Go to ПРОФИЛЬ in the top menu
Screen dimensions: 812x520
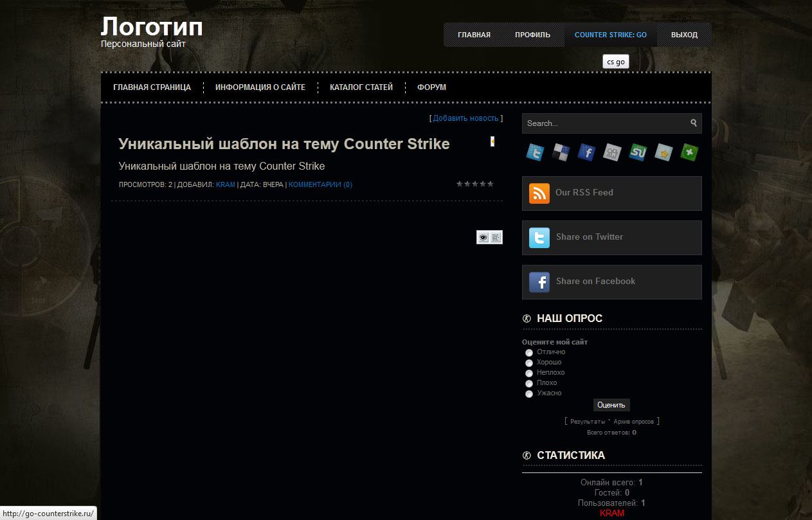click(532, 35)
